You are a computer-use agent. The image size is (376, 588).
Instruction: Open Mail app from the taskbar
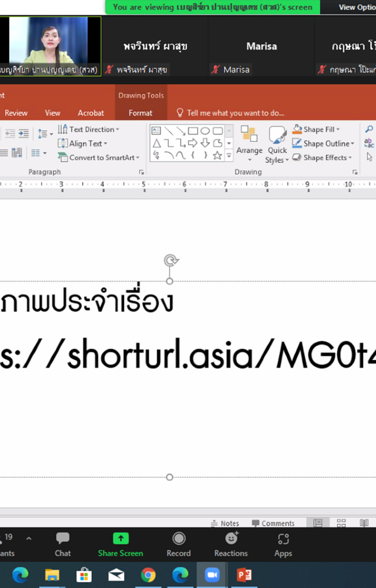coord(116,575)
